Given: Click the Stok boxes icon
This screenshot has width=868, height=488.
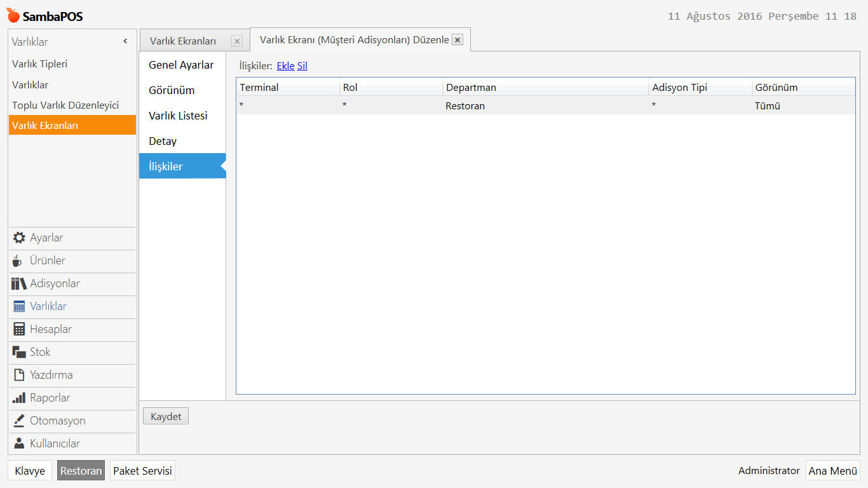Looking at the screenshot, I should [19, 352].
